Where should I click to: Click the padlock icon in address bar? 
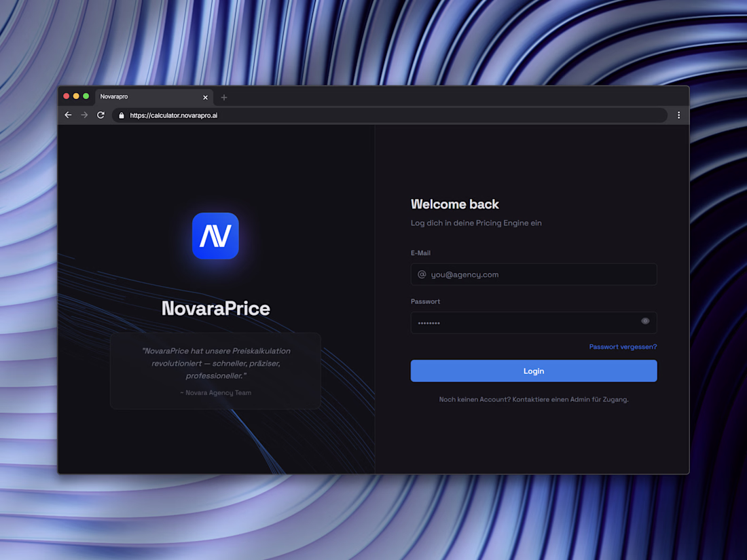point(122,115)
